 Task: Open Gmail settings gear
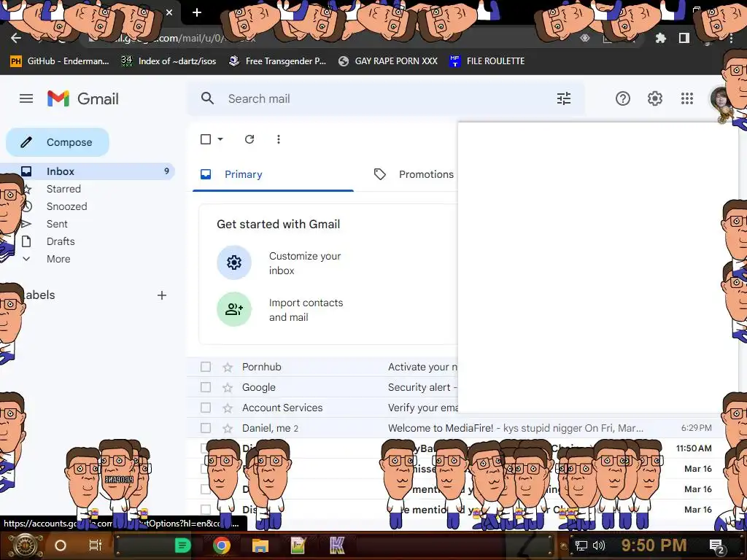pos(655,98)
